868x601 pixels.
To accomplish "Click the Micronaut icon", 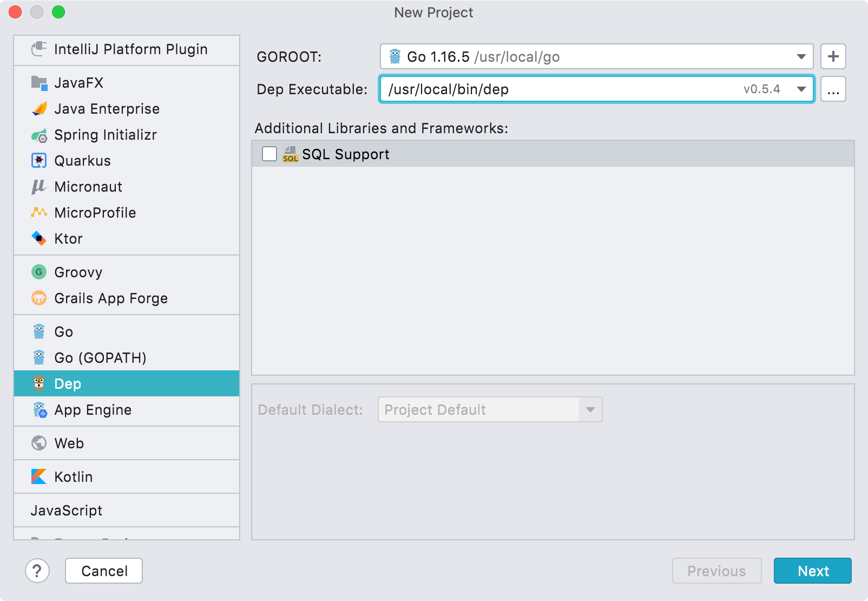I will (x=38, y=186).
